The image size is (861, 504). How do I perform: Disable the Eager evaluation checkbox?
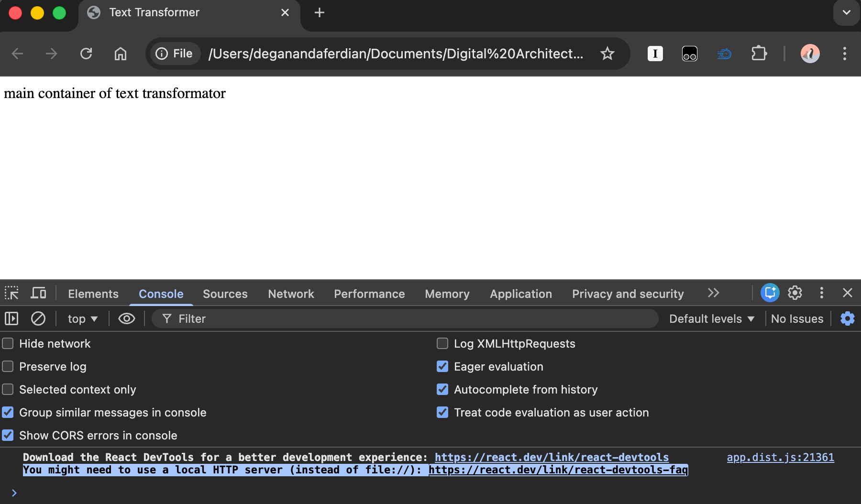(x=442, y=367)
